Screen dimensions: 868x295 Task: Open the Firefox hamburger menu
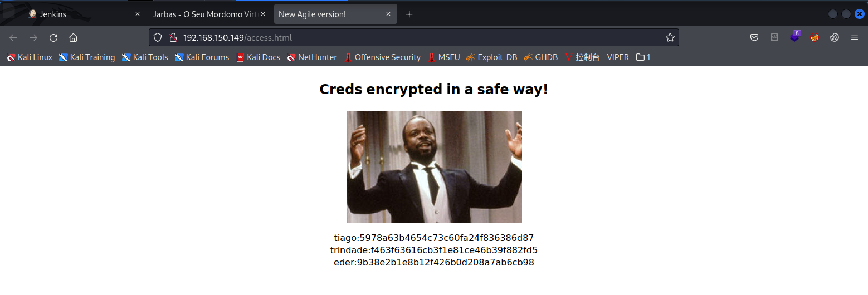[854, 38]
